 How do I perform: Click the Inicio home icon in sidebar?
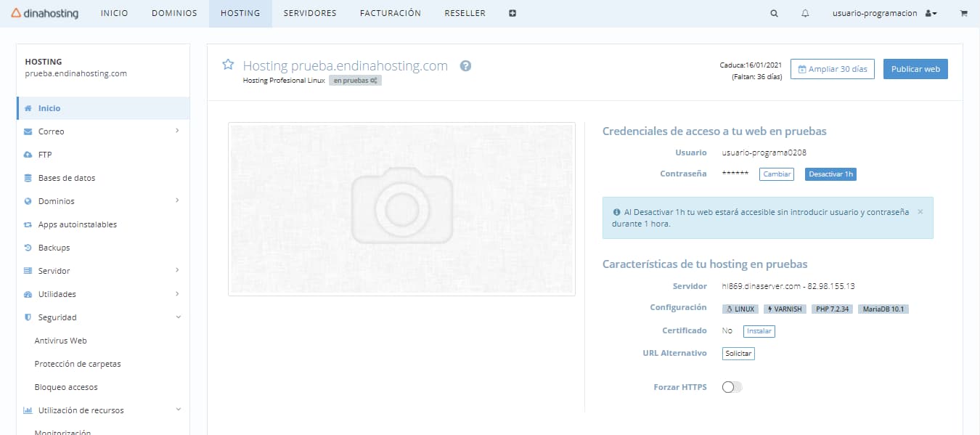28,108
